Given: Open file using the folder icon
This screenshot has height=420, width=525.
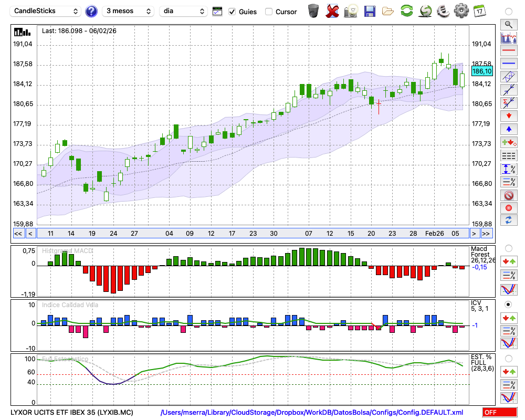Looking at the screenshot, I should (x=388, y=12).
